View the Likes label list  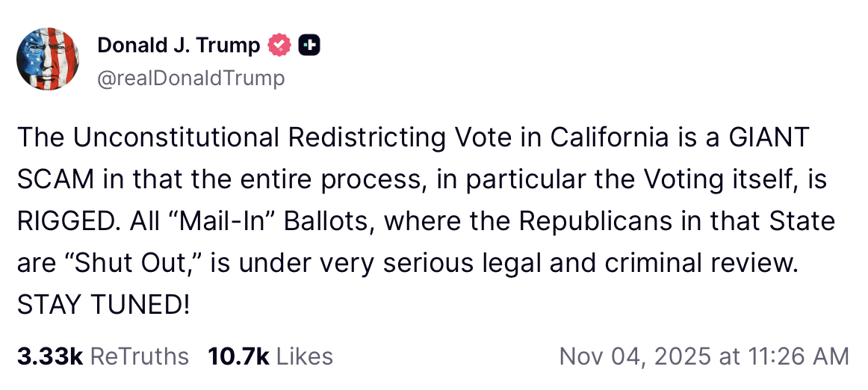305,356
